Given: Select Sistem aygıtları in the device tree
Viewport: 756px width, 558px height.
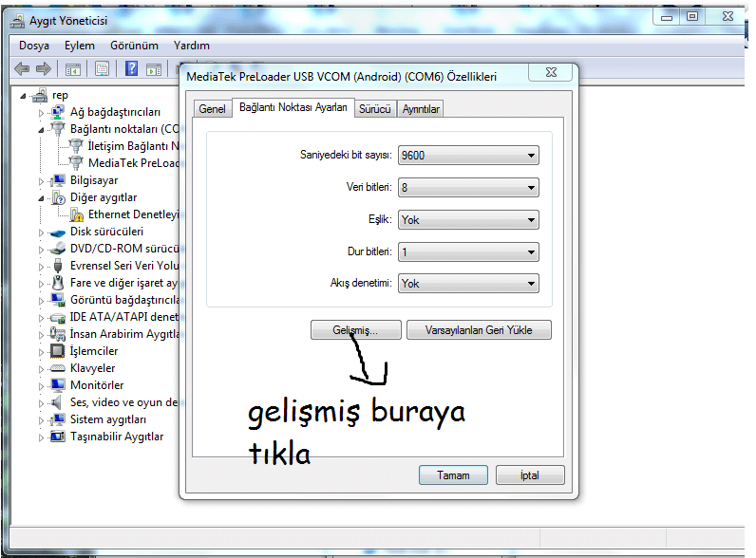Looking at the screenshot, I should point(107,419).
